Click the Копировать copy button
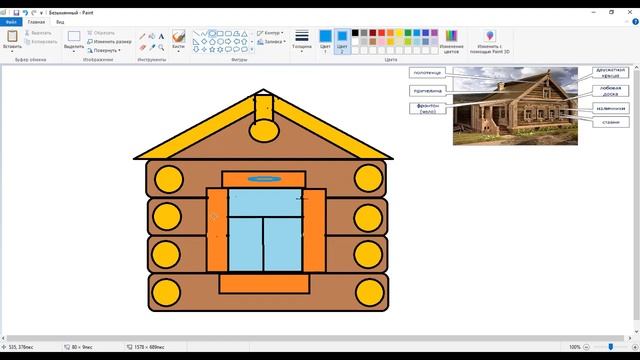 (x=41, y=42)
